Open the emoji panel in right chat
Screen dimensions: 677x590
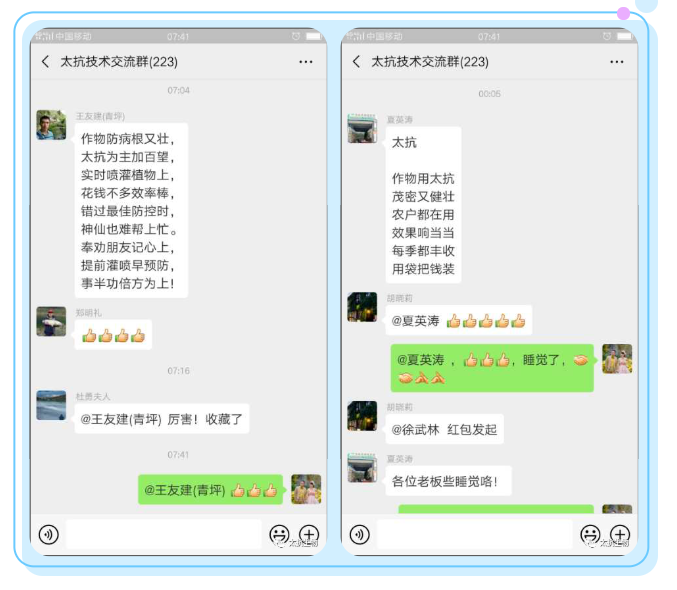coord(590,534)
